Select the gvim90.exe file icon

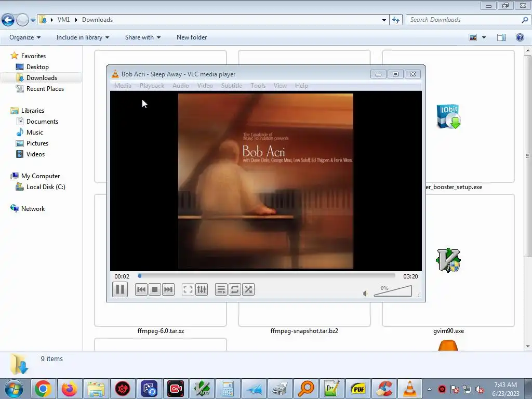448,260
